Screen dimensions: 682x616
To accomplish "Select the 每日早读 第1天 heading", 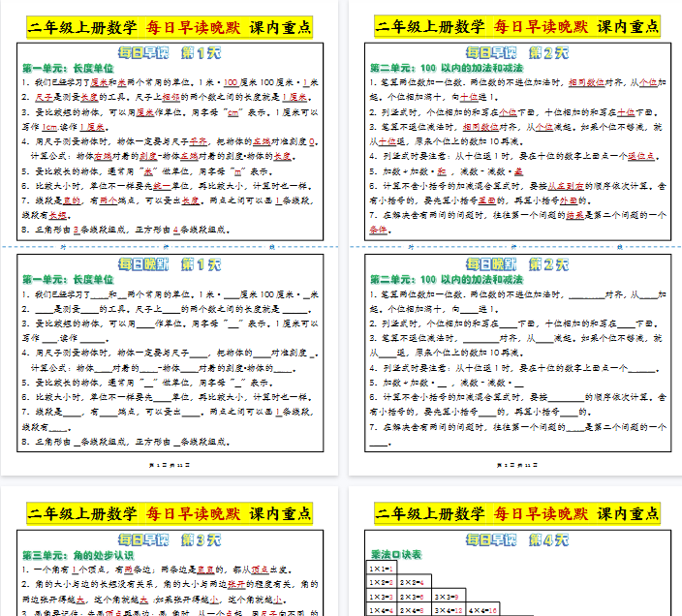I will coord(170,52).
